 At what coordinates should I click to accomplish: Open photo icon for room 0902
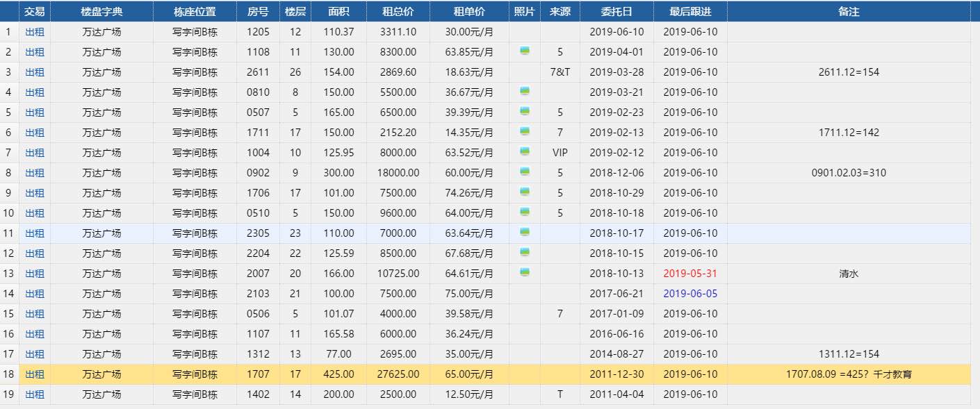coord(525,172)
